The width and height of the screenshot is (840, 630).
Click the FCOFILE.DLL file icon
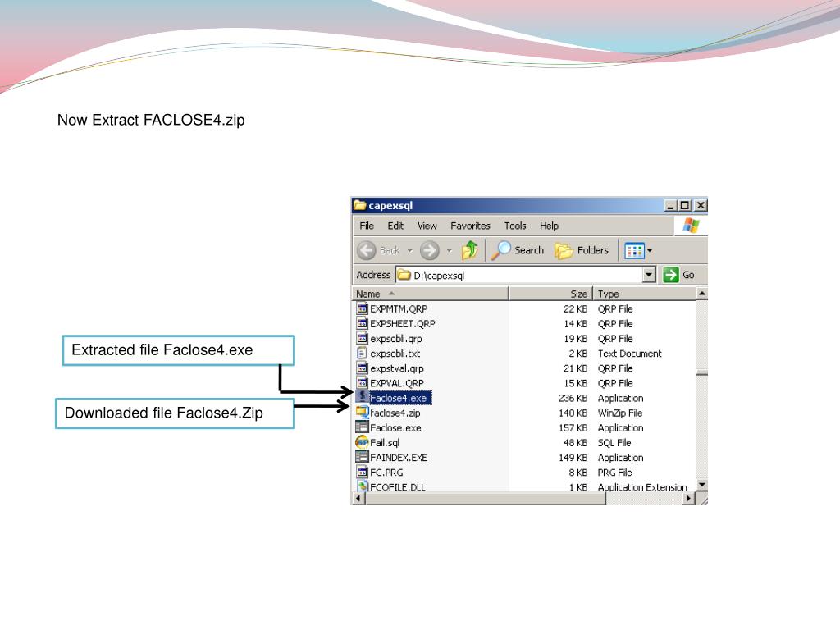click(x=362, y=486)
